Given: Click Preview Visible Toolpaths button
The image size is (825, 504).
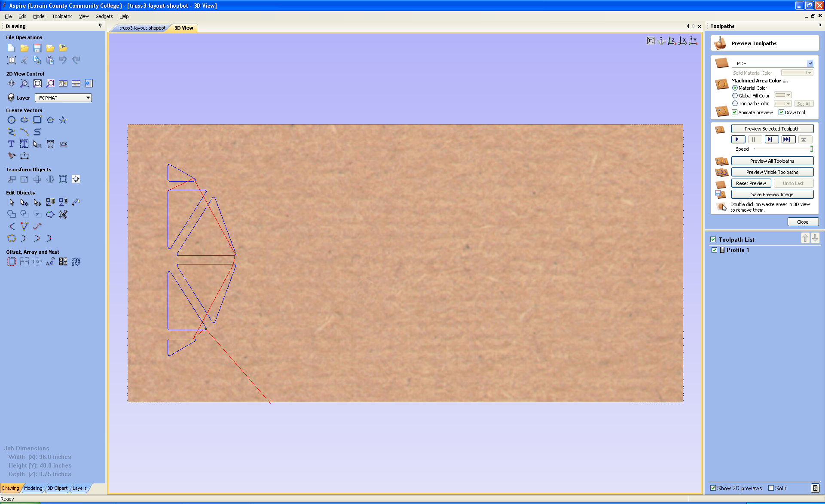Looking at the screenshot, I should point(772,172).
